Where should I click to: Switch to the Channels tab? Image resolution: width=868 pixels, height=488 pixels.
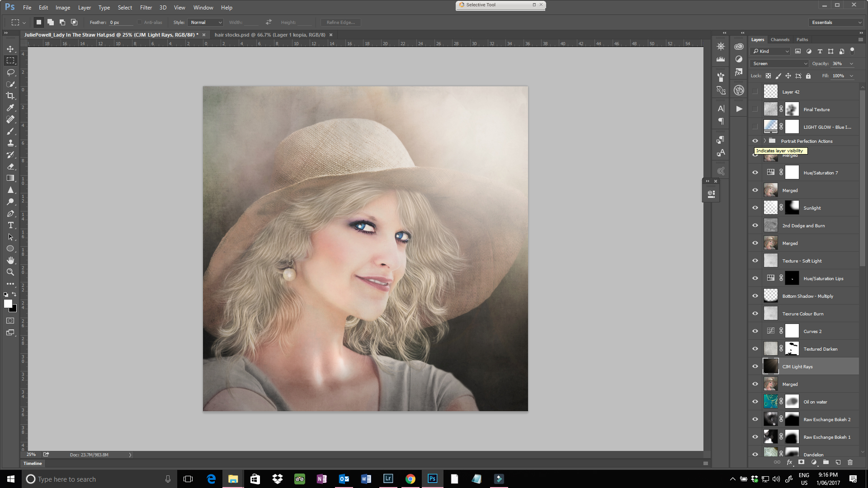point(780,40)
